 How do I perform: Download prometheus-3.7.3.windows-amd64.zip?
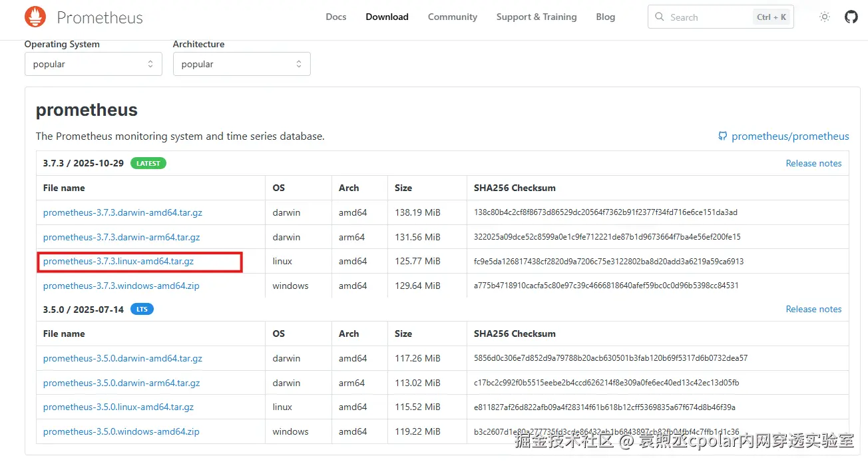click(x=121, y=286)
